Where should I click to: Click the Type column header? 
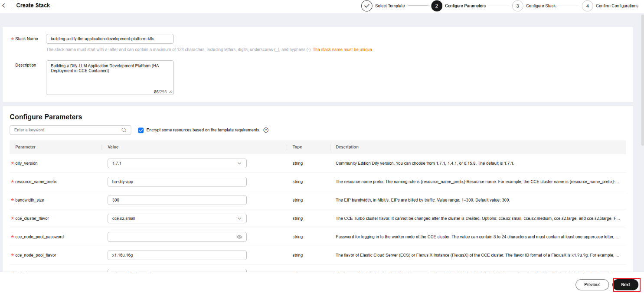[x=297, y=147]
